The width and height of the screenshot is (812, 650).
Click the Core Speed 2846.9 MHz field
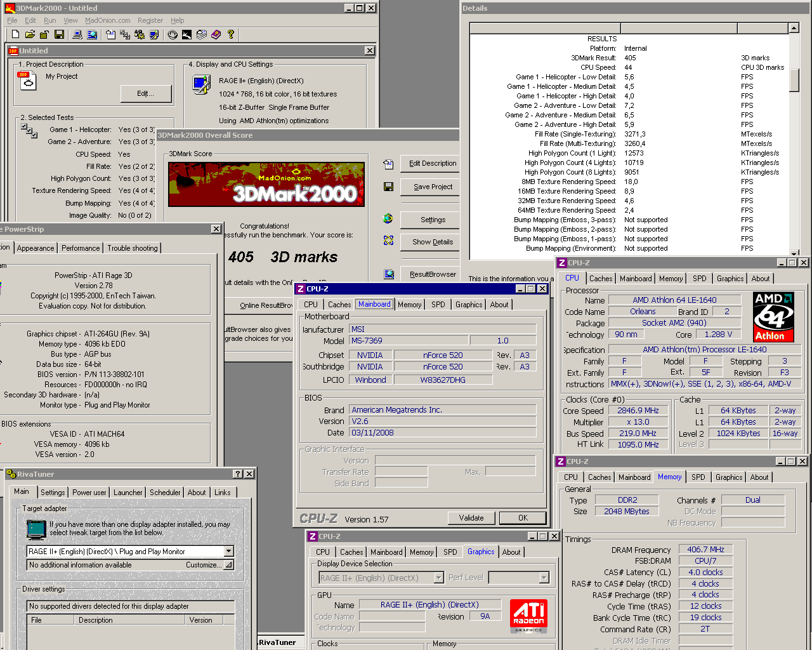[x=638, y=411]
